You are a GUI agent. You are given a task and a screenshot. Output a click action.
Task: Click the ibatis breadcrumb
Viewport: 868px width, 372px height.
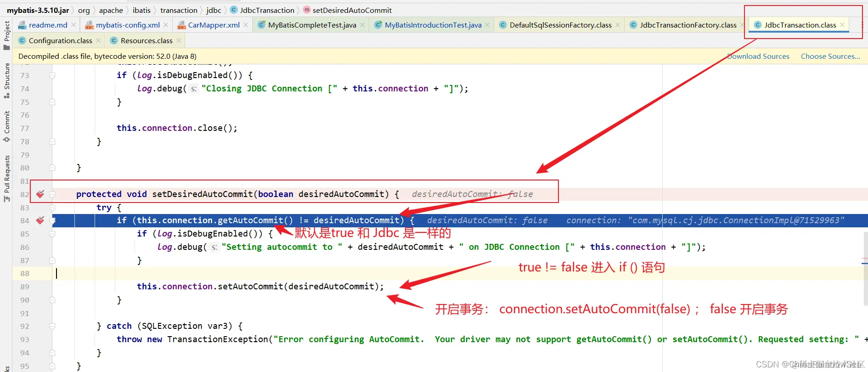coord(141,10)
